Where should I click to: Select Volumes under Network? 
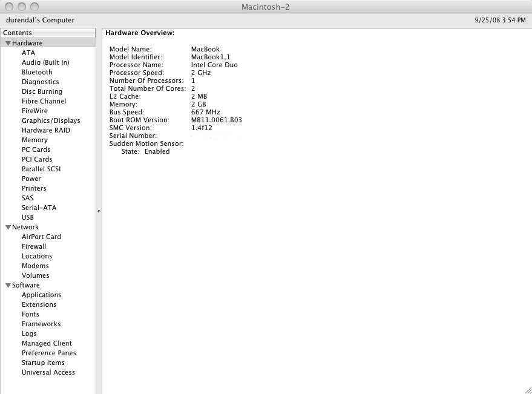click(x=35, y=275)
